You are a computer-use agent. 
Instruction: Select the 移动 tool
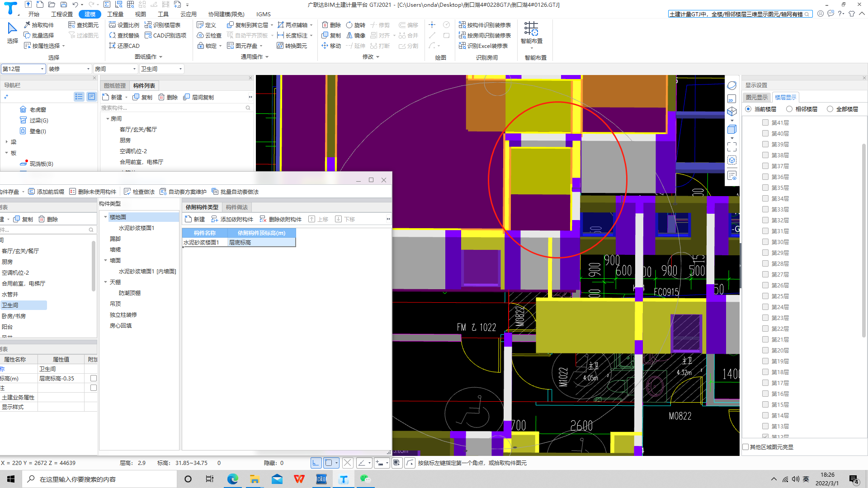tap(331, 46)
